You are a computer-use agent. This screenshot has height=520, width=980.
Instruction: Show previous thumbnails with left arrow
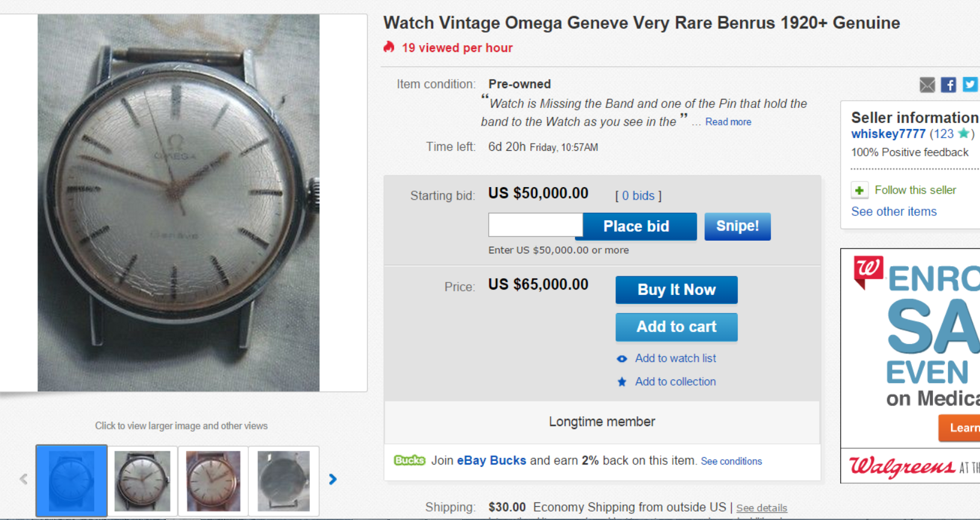point(24,480)
